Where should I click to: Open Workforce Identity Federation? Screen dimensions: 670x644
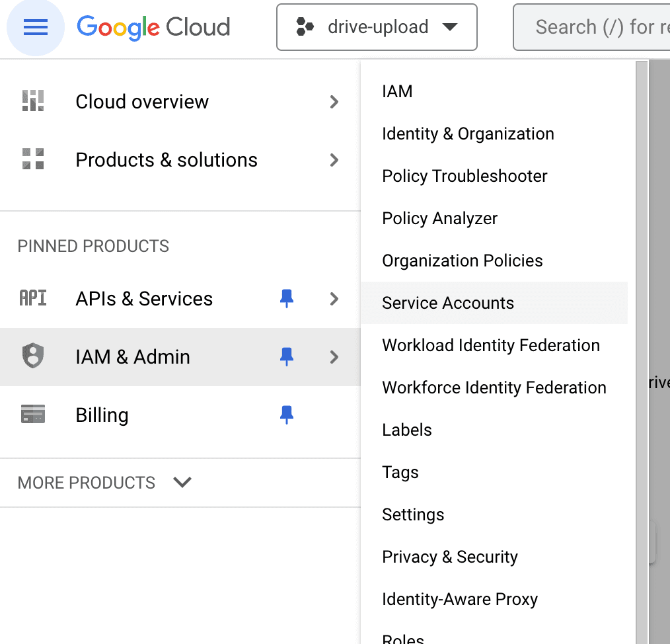tap(494, 387)
